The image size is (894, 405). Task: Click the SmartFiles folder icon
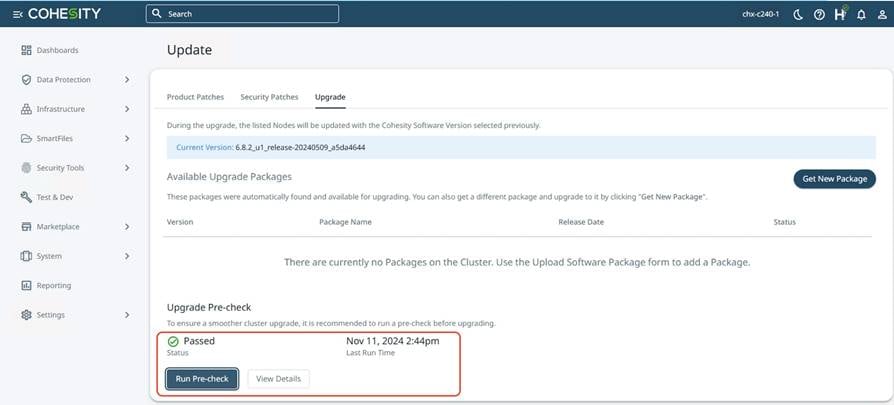[26, 139]
